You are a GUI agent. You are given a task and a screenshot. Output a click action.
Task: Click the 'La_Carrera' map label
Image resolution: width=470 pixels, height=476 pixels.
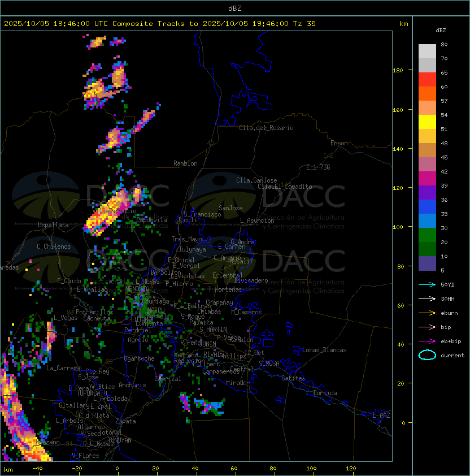click(63, 368)
